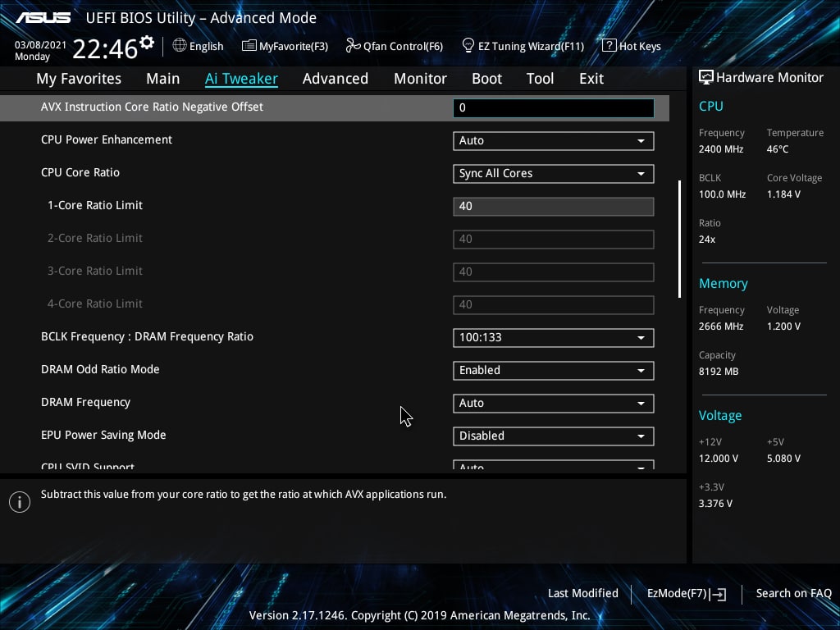Screen dimensions: 840x630
Task: Select the Ai Tweaker tab
Action: (241, 79)
